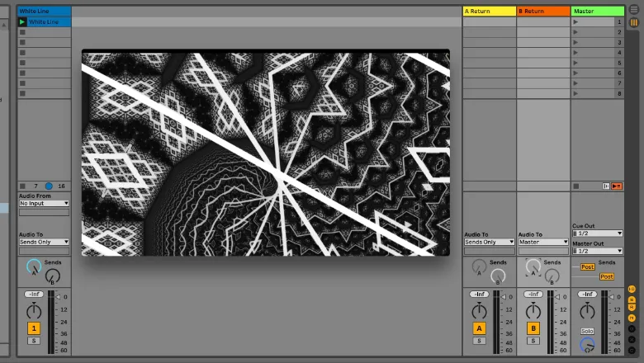Adjust the A Return pan knob
Viewport: 644px width, 363px height.
(x=479, y=311)
